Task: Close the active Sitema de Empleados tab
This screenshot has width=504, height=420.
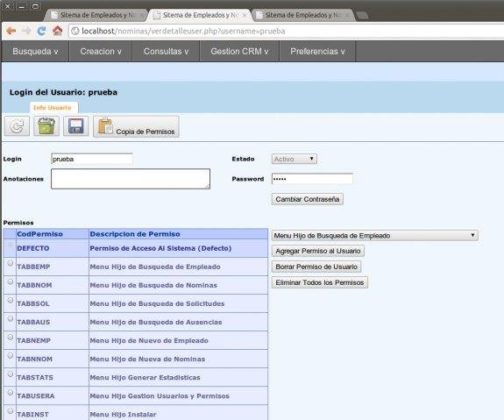Action: (x=245, y=15)
